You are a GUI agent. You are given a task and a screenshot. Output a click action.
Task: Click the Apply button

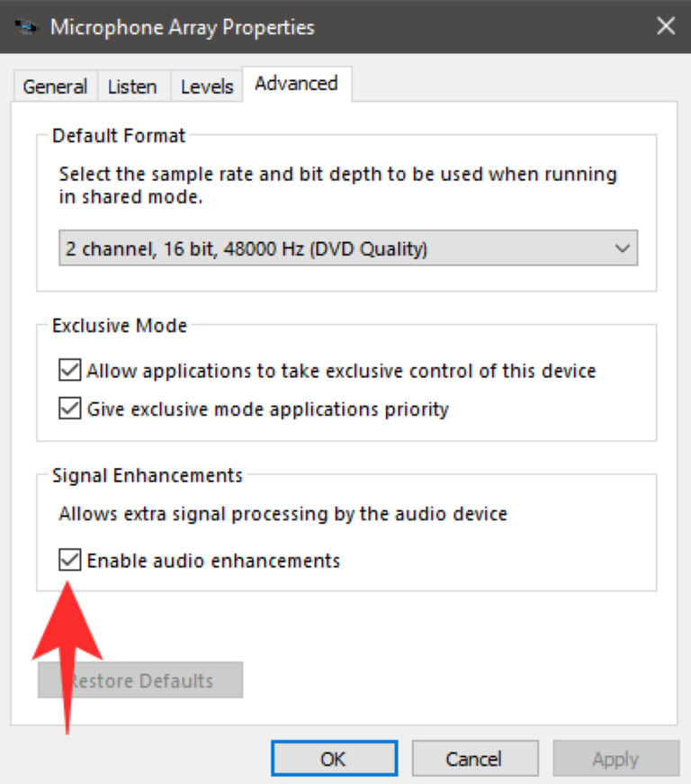615,759
